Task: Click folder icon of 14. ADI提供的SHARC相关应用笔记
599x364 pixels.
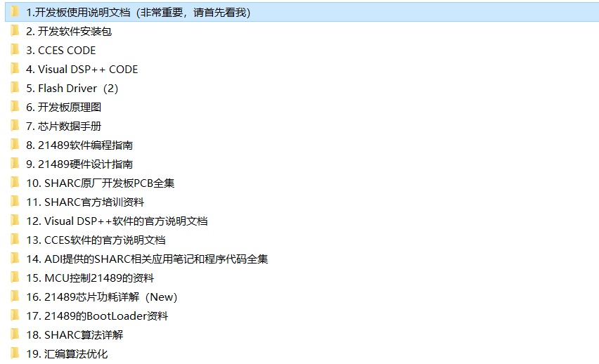Action: (x=15, y=258)
